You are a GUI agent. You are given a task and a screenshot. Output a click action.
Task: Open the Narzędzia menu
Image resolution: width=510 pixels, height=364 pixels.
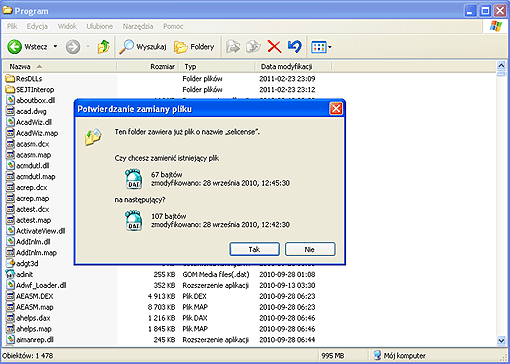coord(138,26)
